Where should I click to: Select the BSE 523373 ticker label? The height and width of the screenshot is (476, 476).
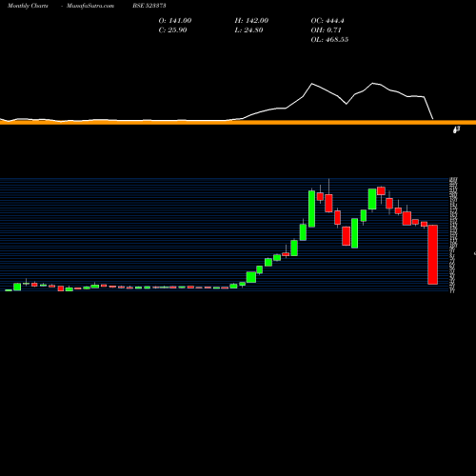pyautogui.click(x=149, y=6)
